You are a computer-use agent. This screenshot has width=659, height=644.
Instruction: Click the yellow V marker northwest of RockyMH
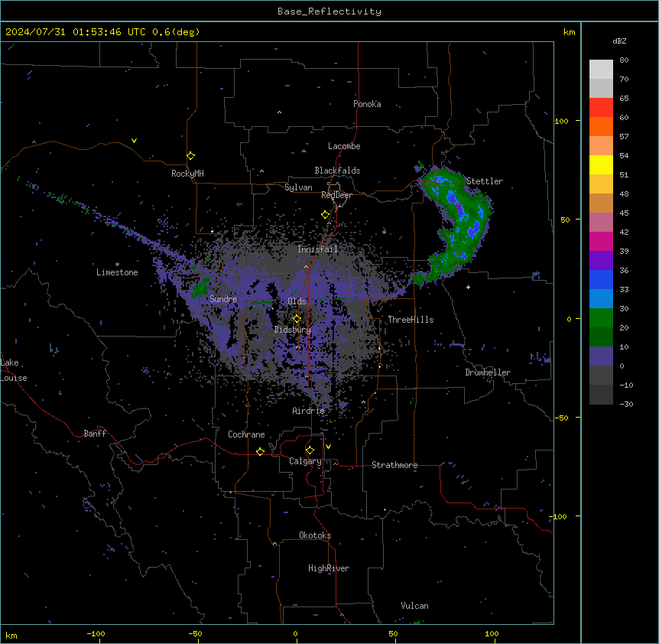pyautogui.click(x=134, y=141)
